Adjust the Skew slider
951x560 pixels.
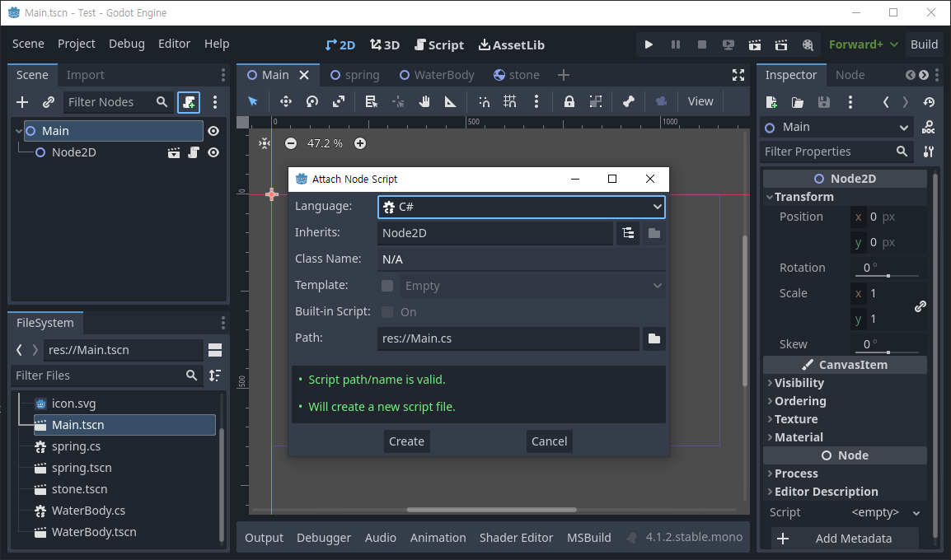[x=889, y=352]
